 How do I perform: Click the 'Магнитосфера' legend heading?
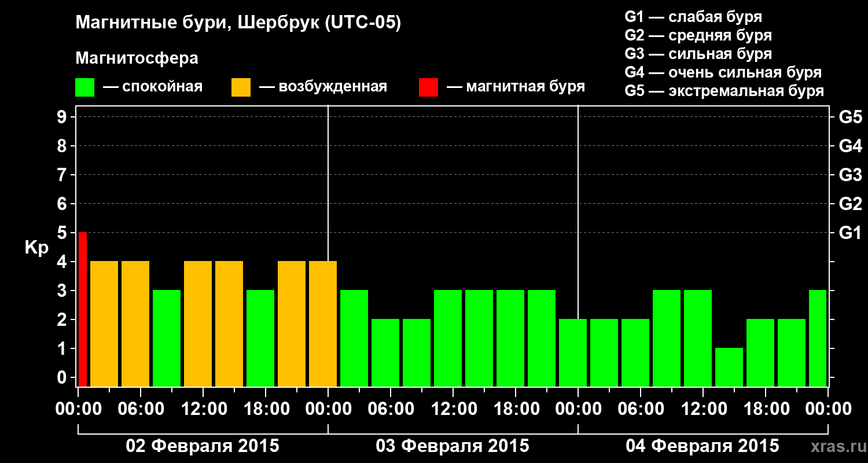[x=137, y=58]
